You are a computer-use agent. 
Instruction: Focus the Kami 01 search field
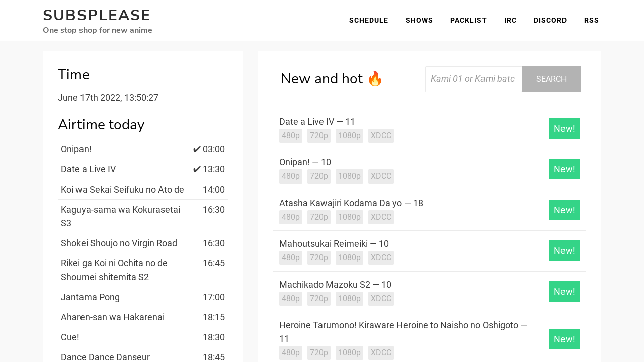coord(473,79)
